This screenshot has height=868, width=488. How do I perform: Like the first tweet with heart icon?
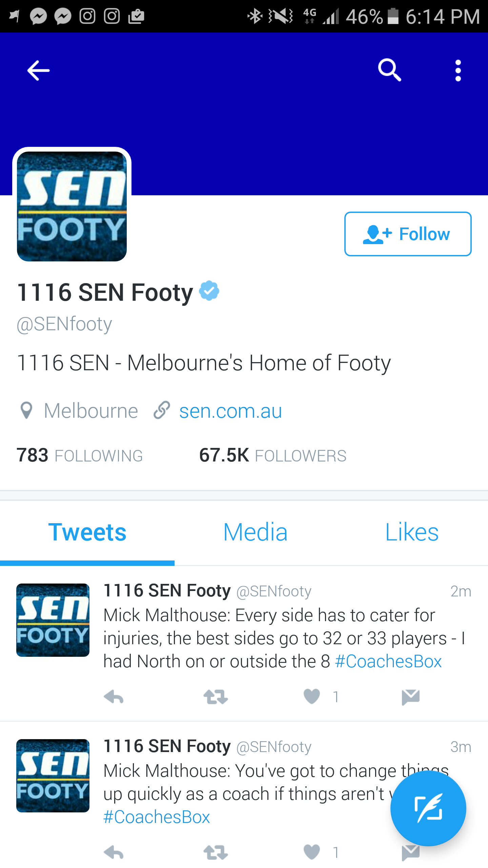pyautogui.click(x=312, y=697)
